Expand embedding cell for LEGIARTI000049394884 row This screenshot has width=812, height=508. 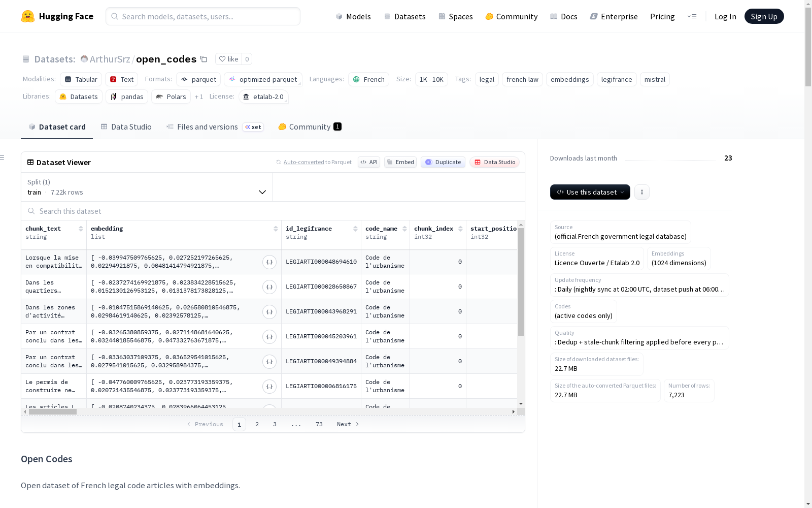tap(269, 362)
